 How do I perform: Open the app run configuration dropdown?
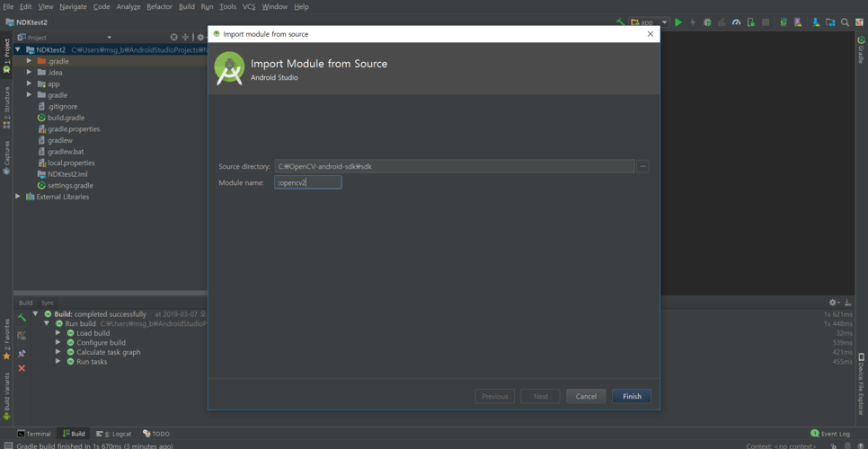coord(650,22)
